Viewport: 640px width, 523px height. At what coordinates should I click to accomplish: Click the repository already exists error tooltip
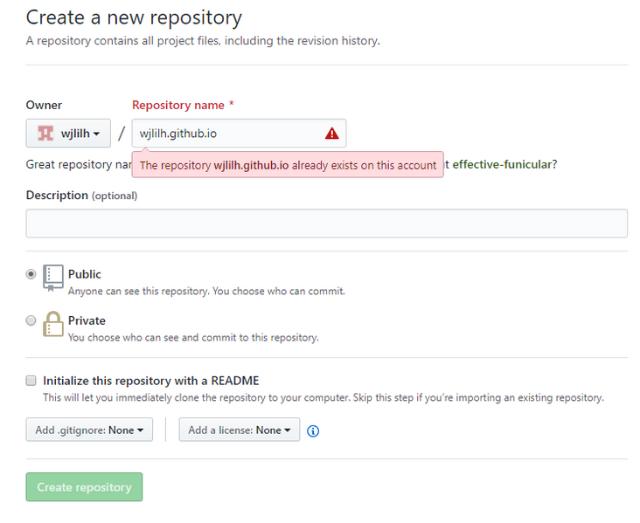click(287, 166)
